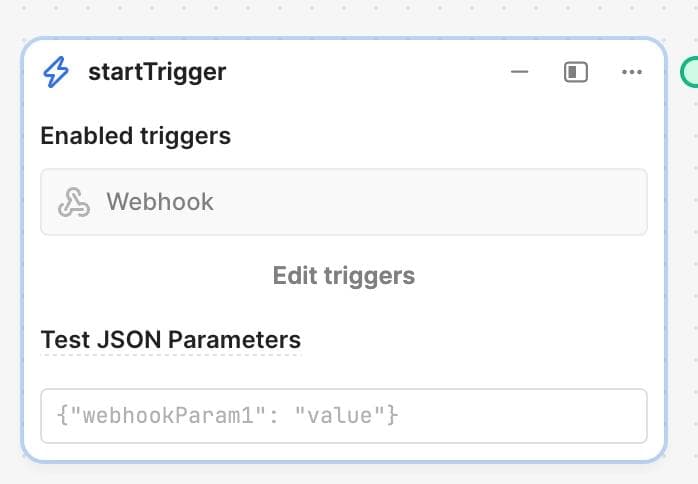This screenshot has width=698, height=484.
Task: Click the Enabled triggers heading
Action: 135,136
